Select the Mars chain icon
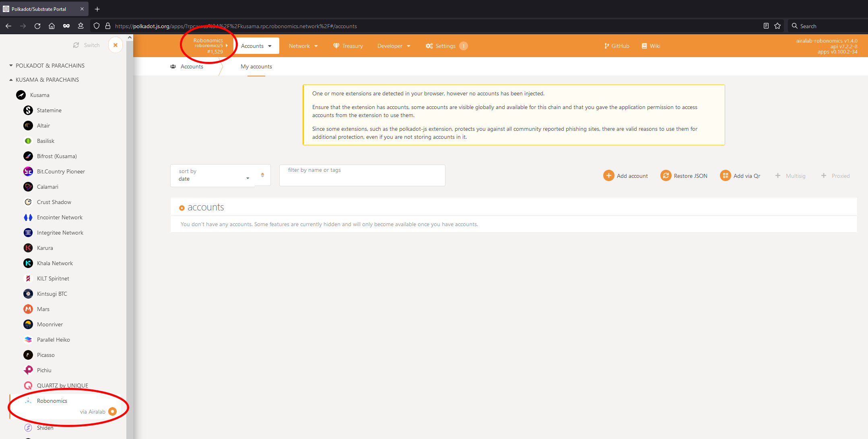This screenshot has height=439, width=868. 28,309
